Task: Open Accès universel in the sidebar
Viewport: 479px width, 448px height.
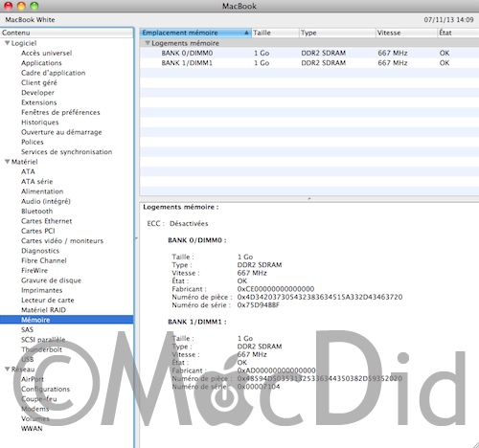Action: click(47, 53)
